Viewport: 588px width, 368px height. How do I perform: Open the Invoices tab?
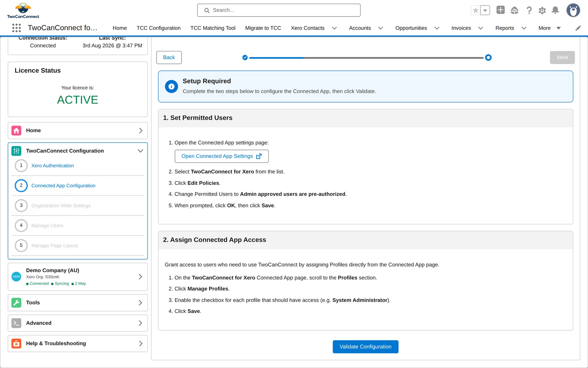pos(461,28)
